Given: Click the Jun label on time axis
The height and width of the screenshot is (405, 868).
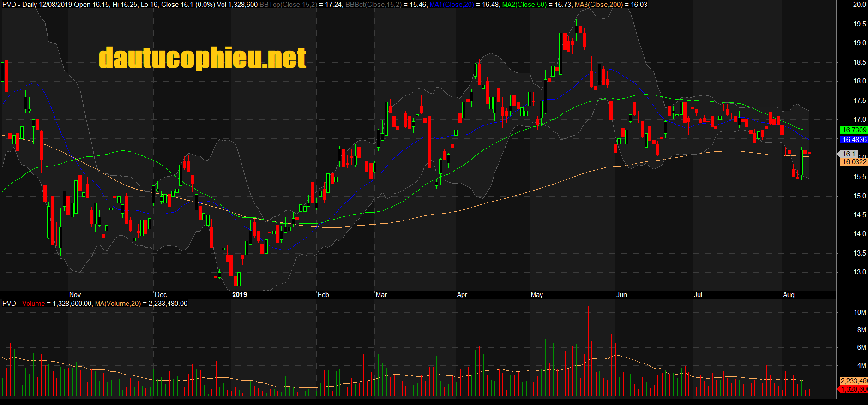Looking at the screenshot, I should pos(621,295).
